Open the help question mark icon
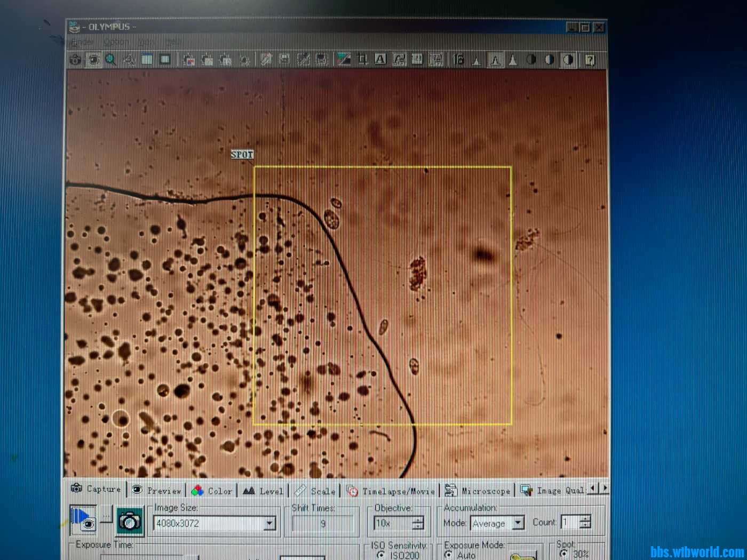747x560 pixels. (x=590, y=60)
